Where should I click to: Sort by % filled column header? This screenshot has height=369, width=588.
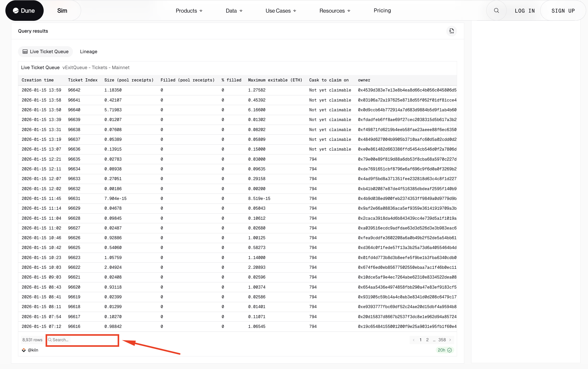(231, 80)
